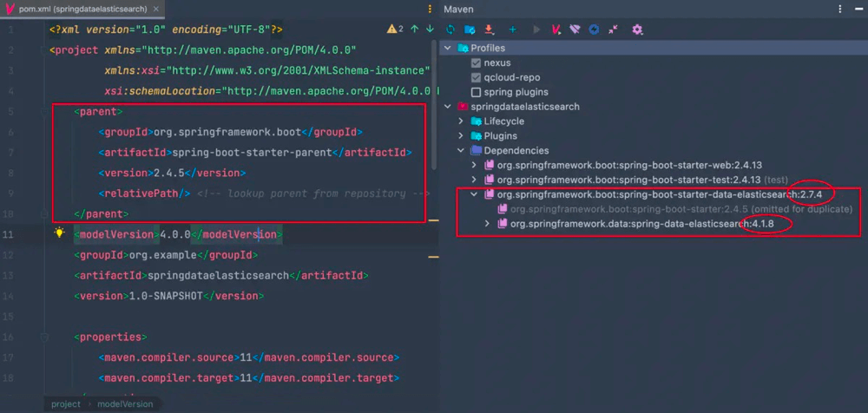
Task: Click the warning indicator showing 2 problems
Action: (395, 29)
